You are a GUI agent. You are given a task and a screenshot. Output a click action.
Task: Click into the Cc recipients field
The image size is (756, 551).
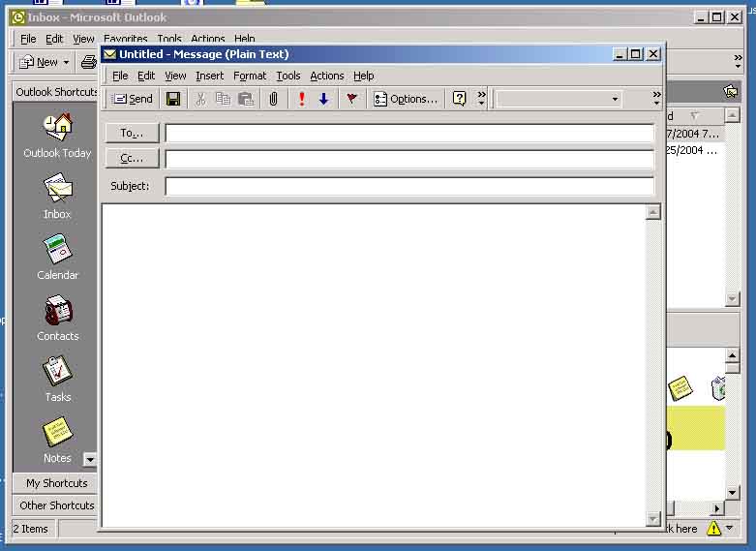(409, 159)
